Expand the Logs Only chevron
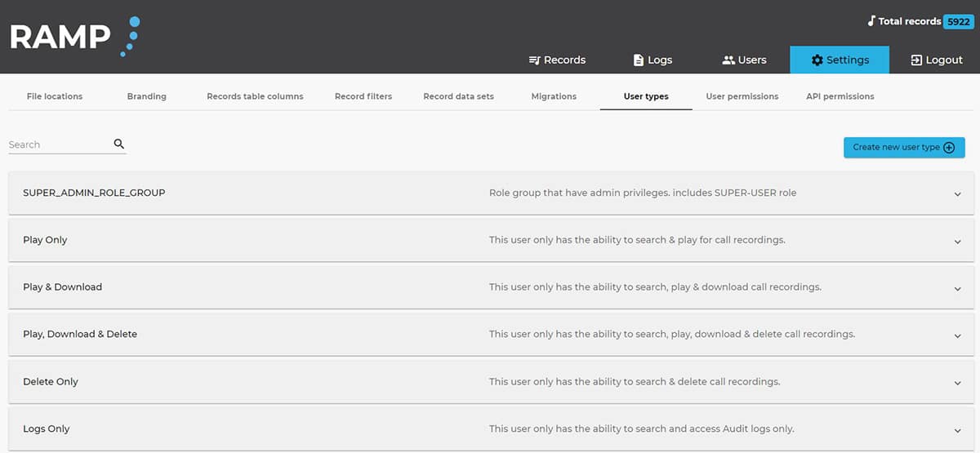 [x=957, y=430]
